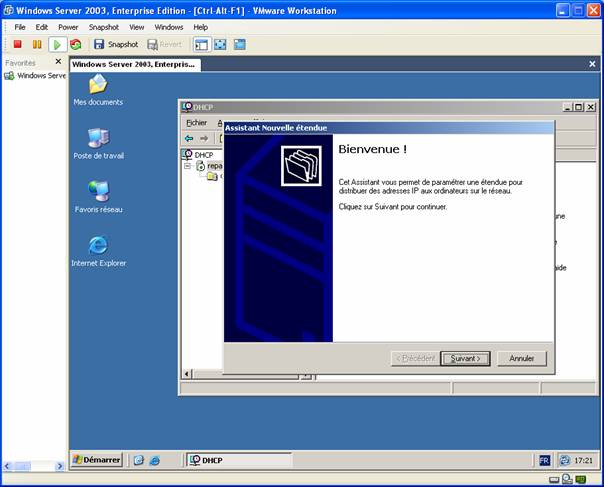Image resolution: width=604 pixels, height=487 pixels.
Task: Close the VM tab with the X
Action: coord(592,64)
